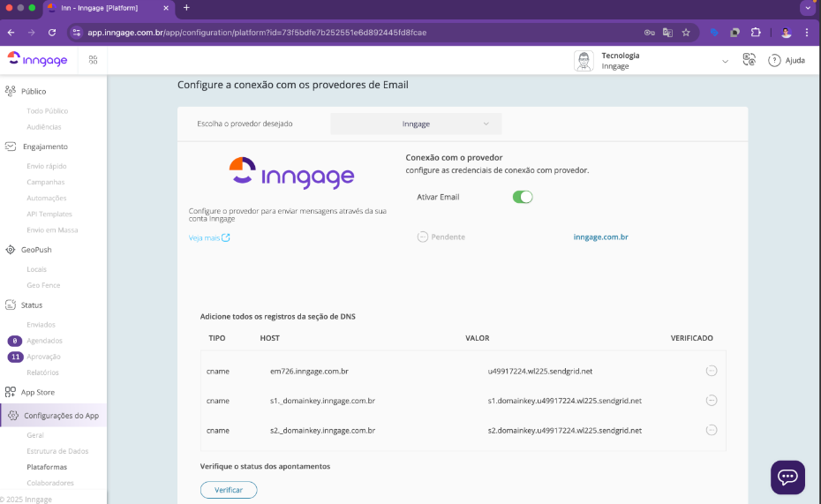The image size is (821, 504).
Task: Open Aprovação menu item
Action: (x=43, y=357)
